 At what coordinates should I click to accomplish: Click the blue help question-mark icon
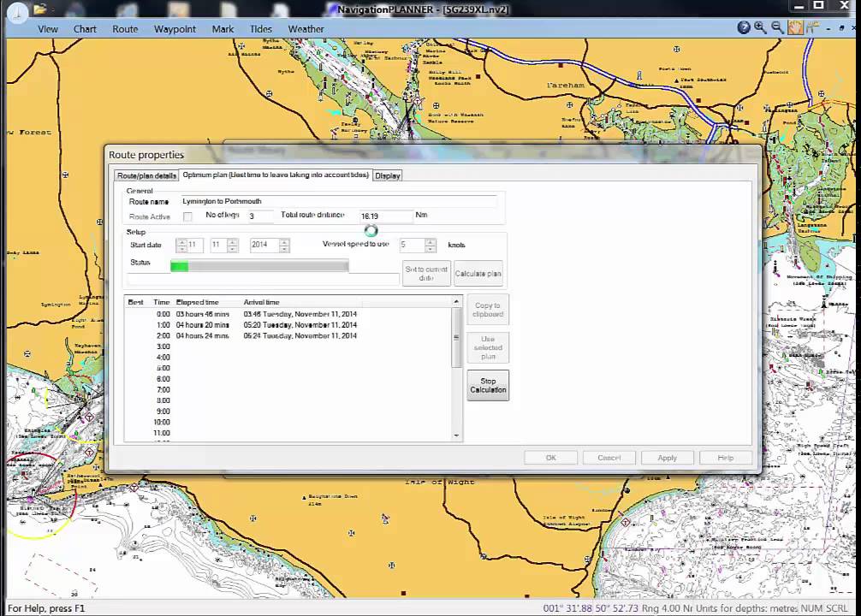tap(744, 27)
